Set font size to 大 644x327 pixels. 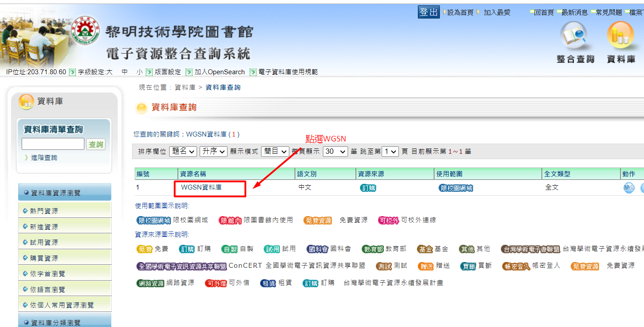coord(109,72)
